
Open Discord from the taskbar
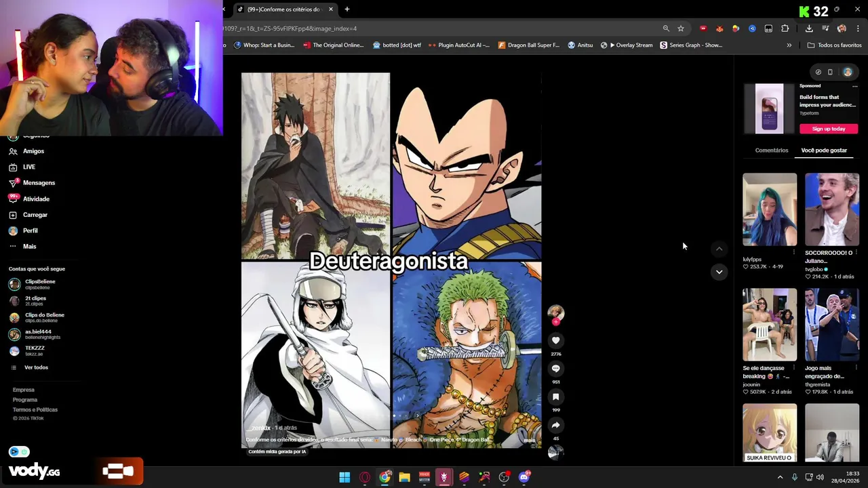(x=524, y=477)
